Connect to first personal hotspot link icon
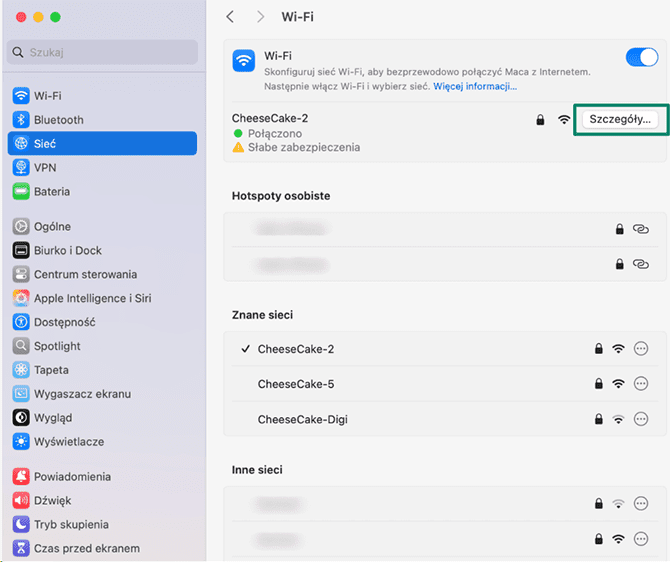 (x=642, y=230)
